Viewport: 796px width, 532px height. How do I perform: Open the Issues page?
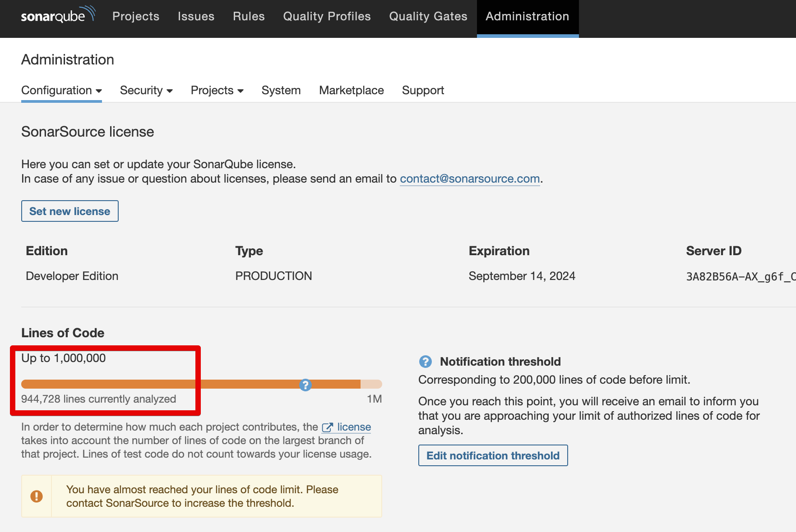click(x=196, y=16)
